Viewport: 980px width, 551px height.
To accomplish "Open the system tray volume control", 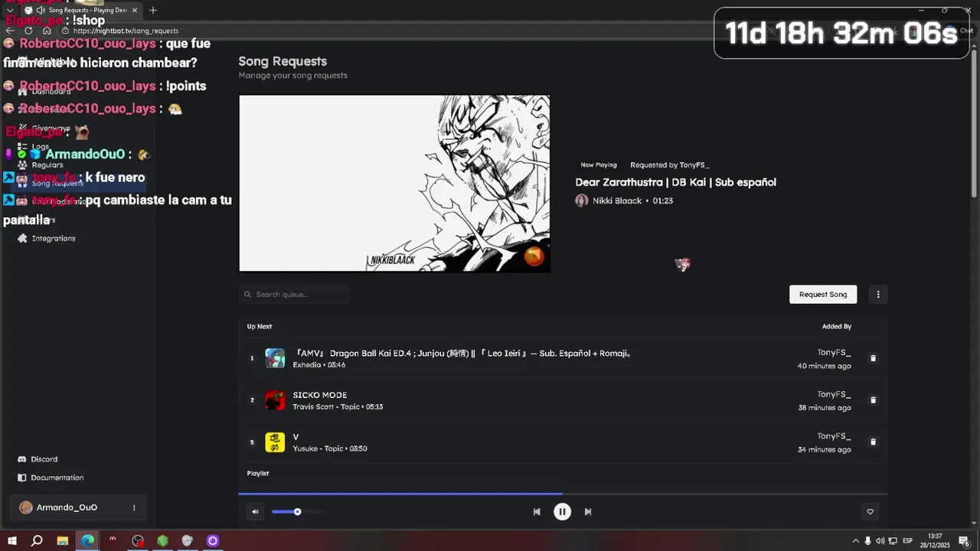I will tap(880, 541).
